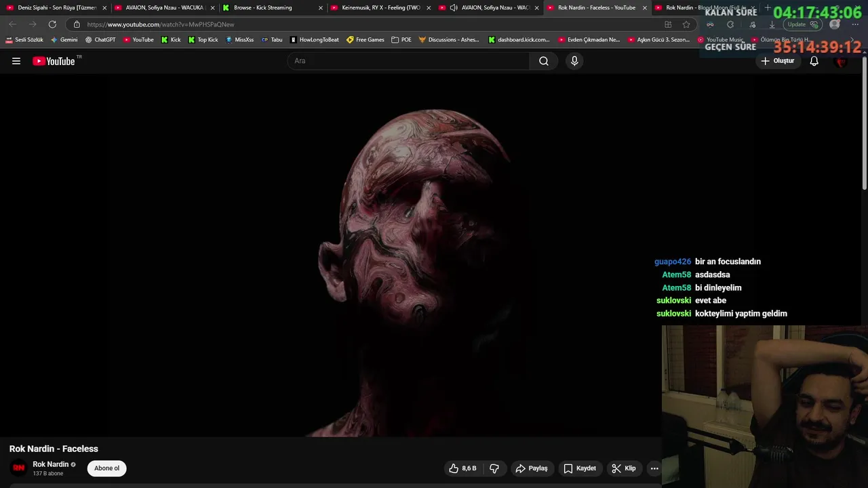Subscribe with the Abone ol button
This screenshot has width=868, height=488.
[106, 468]
